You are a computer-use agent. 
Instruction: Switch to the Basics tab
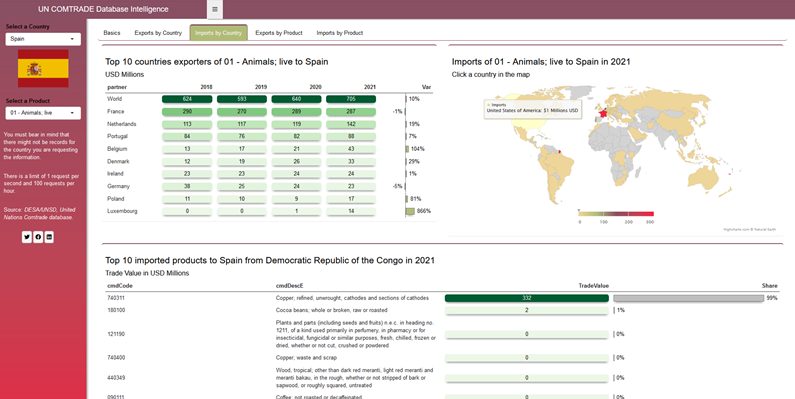(112, 33)
